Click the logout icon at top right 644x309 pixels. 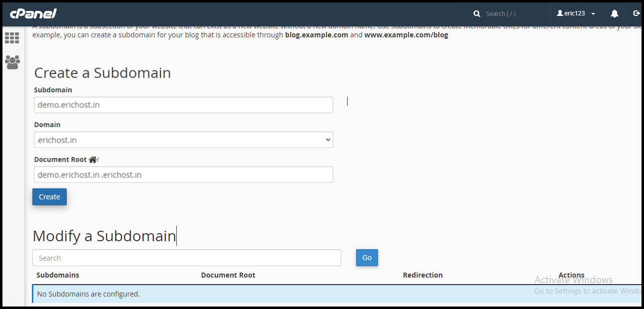pyautogui.click(x=637, y=13)
